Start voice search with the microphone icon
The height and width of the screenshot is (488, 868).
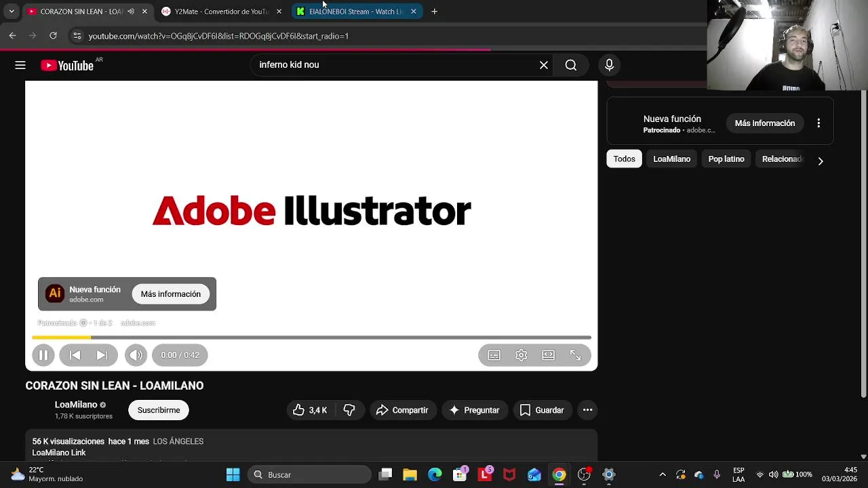point(609,65)
